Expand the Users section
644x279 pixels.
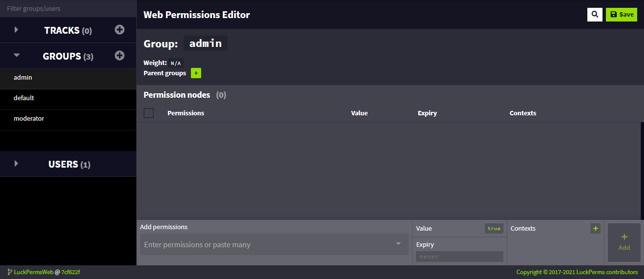[x=16, y=164]
